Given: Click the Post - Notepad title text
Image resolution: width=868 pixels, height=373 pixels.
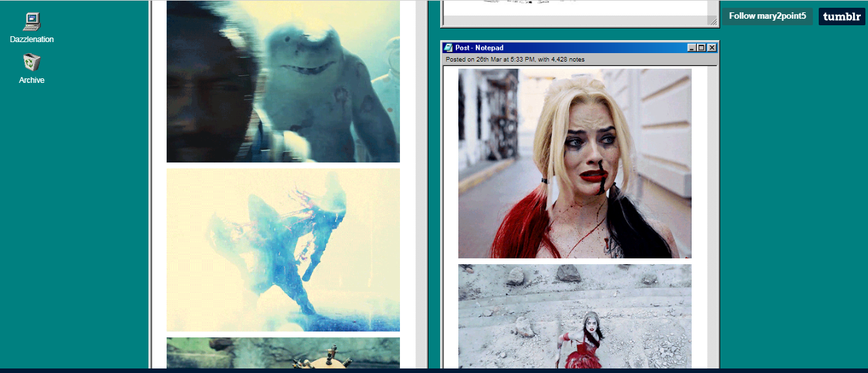Looking at the screenshot, I should (x=479, y=48).
